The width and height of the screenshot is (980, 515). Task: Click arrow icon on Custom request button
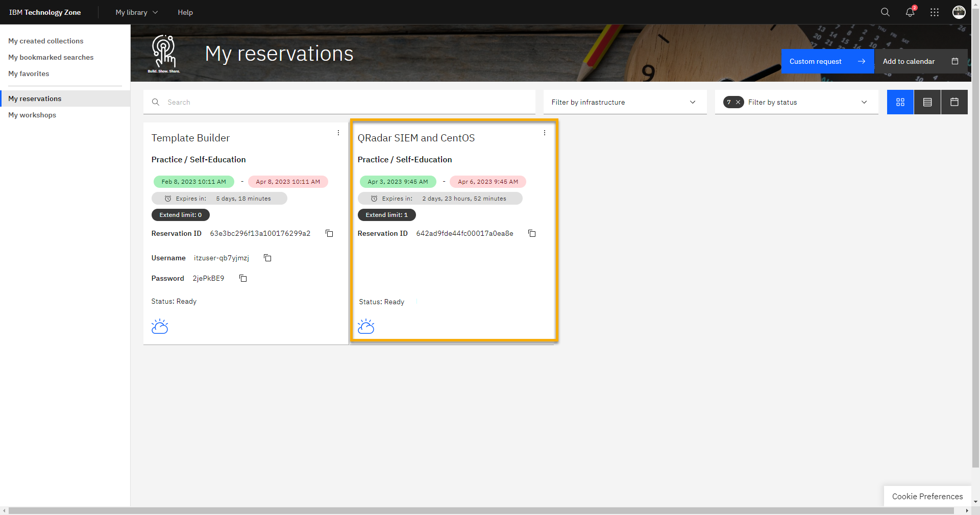(862, 61)
